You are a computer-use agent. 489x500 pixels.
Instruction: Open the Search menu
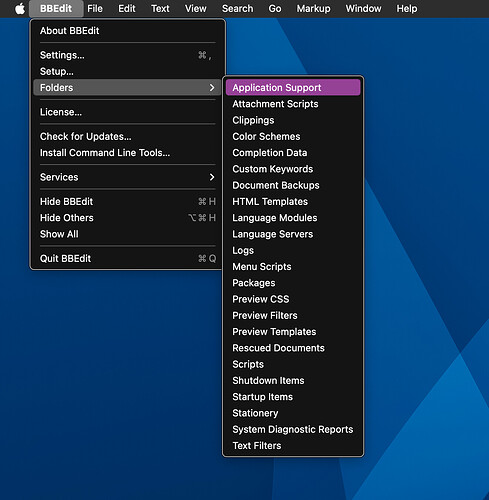tap(237, 9)
